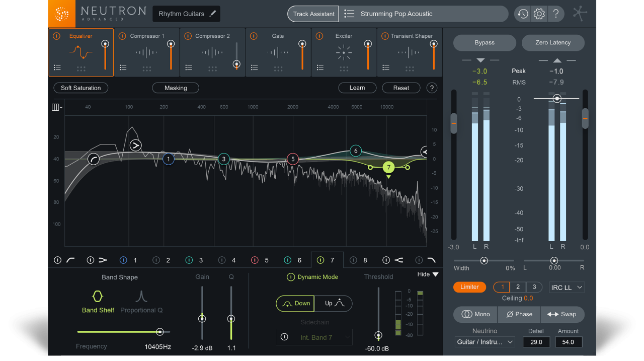Image resolution: width=644 pixels, height=361 pixels.
Task: Adjust the band Frequency slider handle
Action: click(x=159, y=332)
